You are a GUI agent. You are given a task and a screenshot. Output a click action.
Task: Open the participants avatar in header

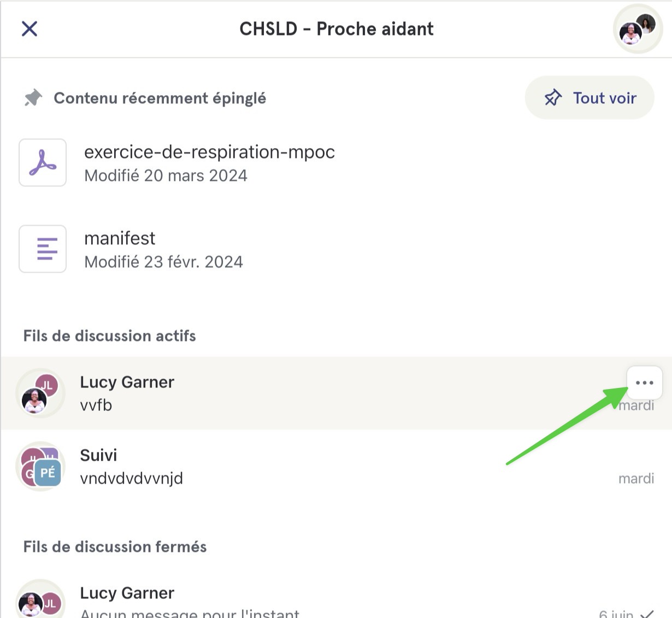(x=638, y=29)
